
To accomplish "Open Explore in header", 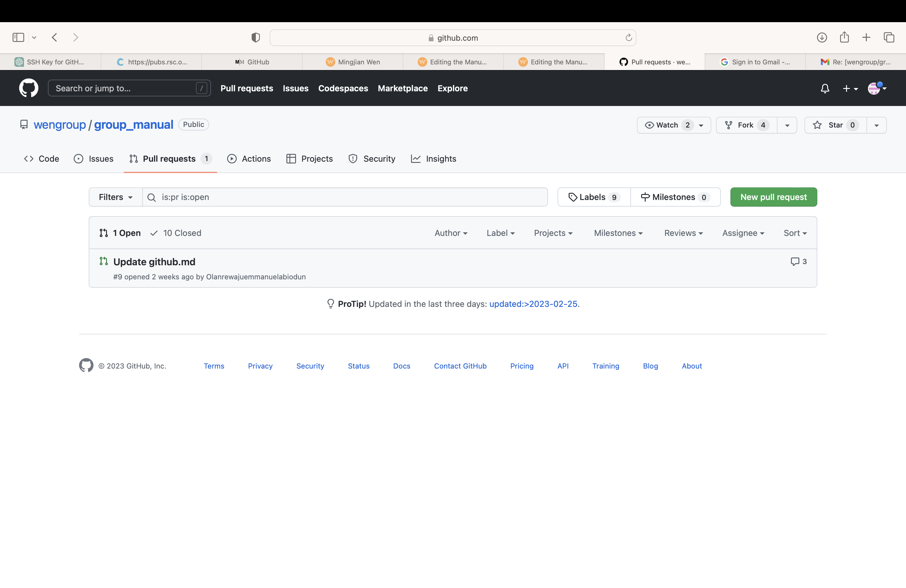I will coord(453,88).
